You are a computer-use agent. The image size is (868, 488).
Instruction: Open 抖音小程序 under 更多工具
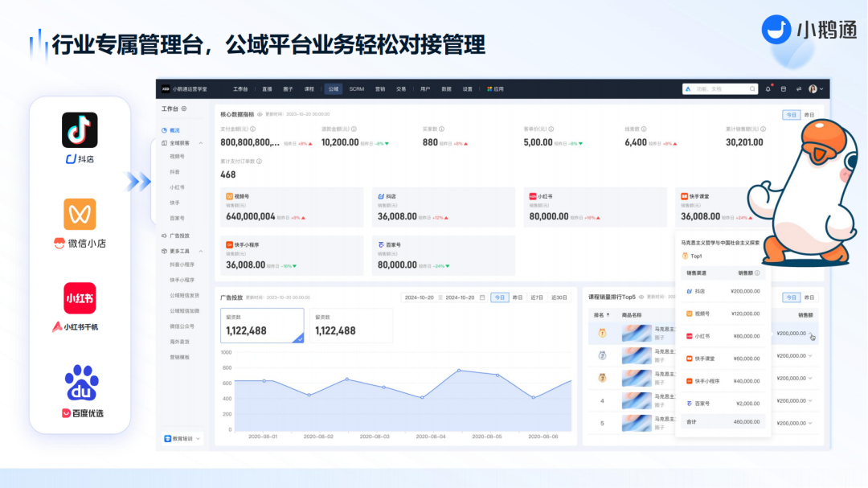tap(182, 265)
